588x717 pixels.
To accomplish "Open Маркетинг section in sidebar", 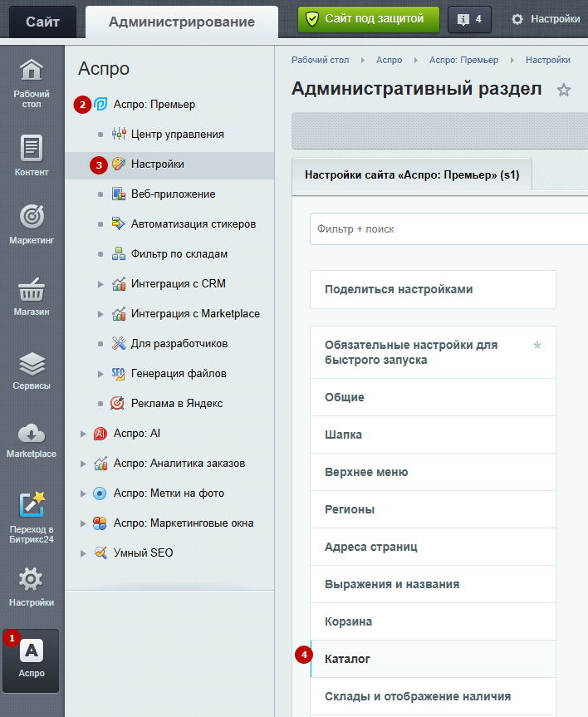I will coord(31,224).
